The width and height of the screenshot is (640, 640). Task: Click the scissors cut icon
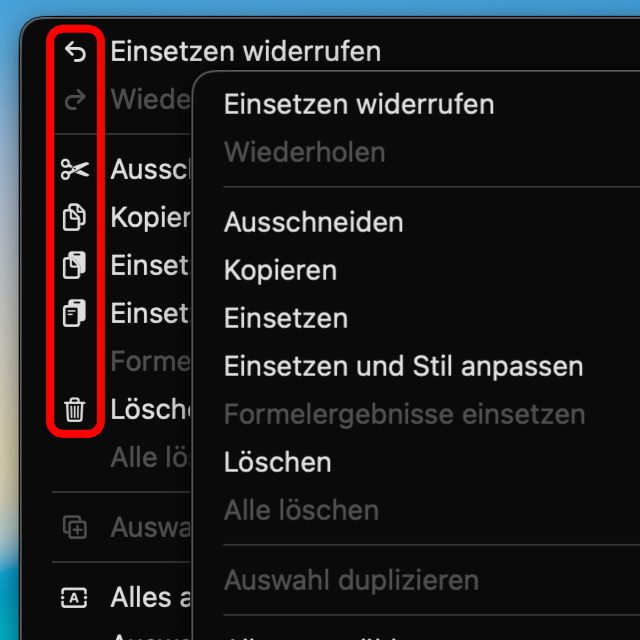75,169
